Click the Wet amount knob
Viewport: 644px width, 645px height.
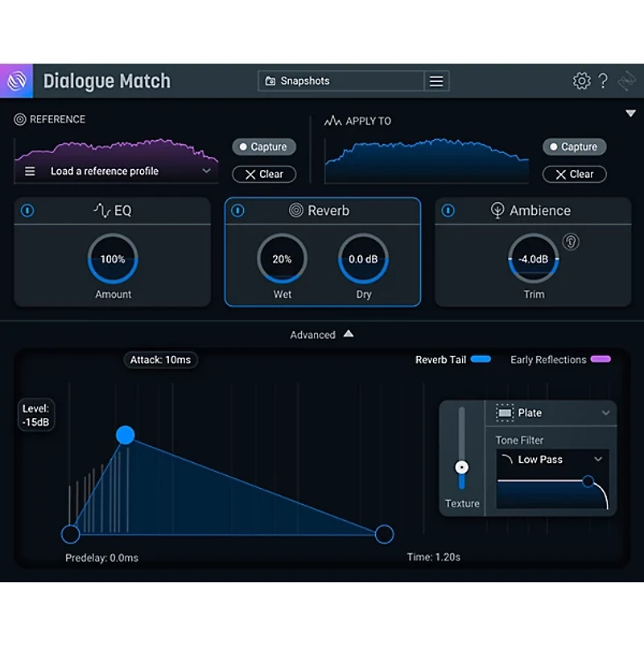pos(282,259)
